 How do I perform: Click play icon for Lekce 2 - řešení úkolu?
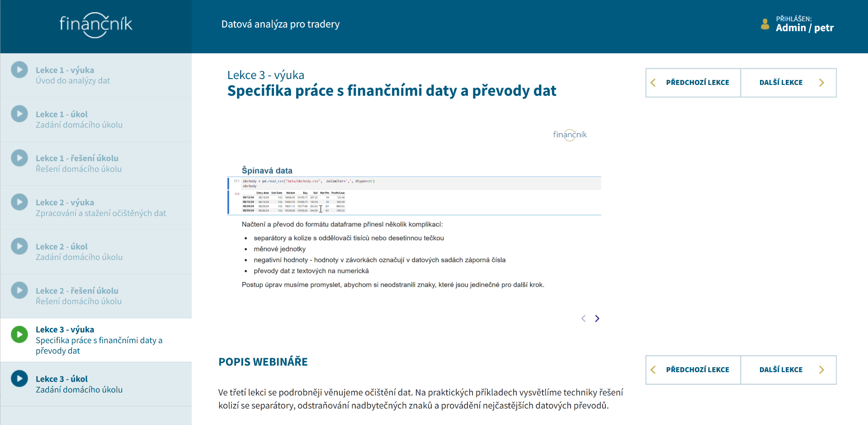click(x=19, y=290)
